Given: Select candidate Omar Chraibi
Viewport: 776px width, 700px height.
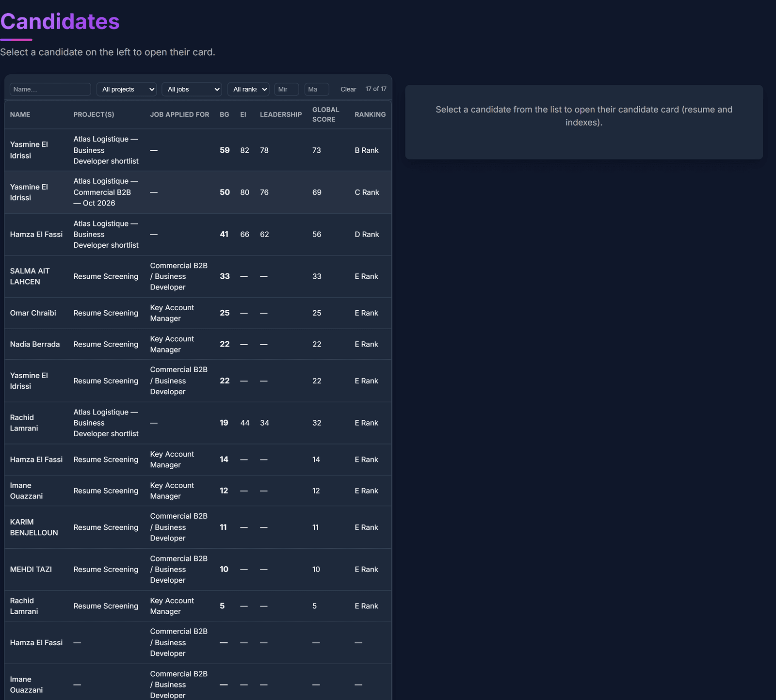Looking at the screenshot, I should coord(198,313).
